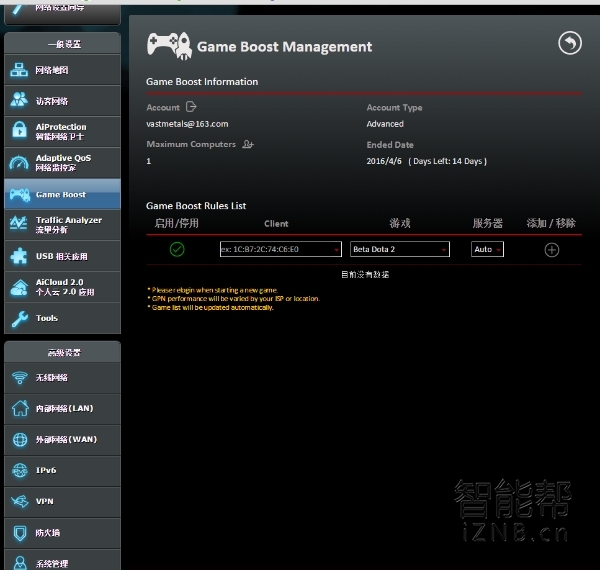This screenshot has height=570, width=600.
Task: Open the Tools wrench icon in sidebar
Action: tap(19, 319)
